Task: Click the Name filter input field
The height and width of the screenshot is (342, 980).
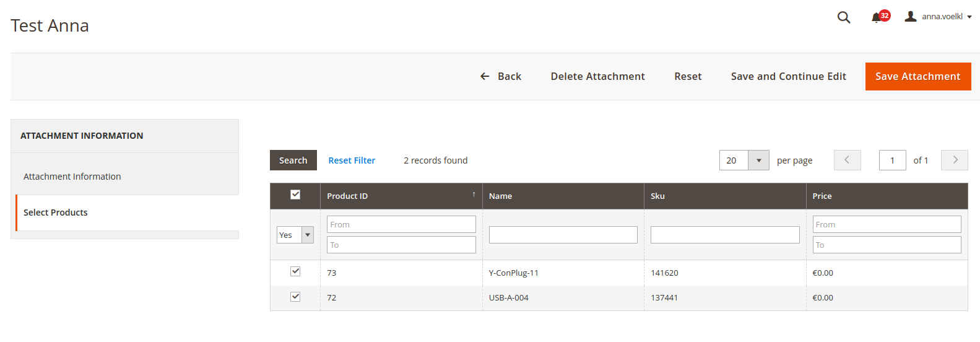Action: pyautogui.click(x=563, y=235)
